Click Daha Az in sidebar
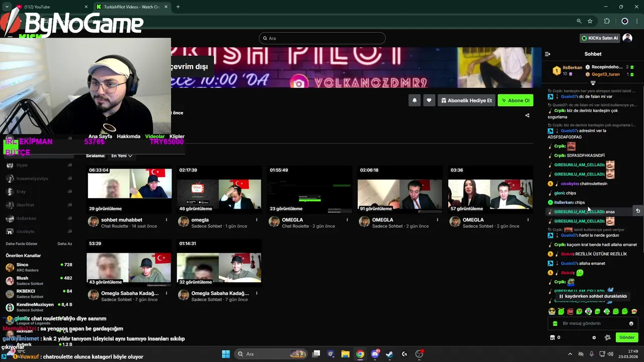 pos(65,244)
